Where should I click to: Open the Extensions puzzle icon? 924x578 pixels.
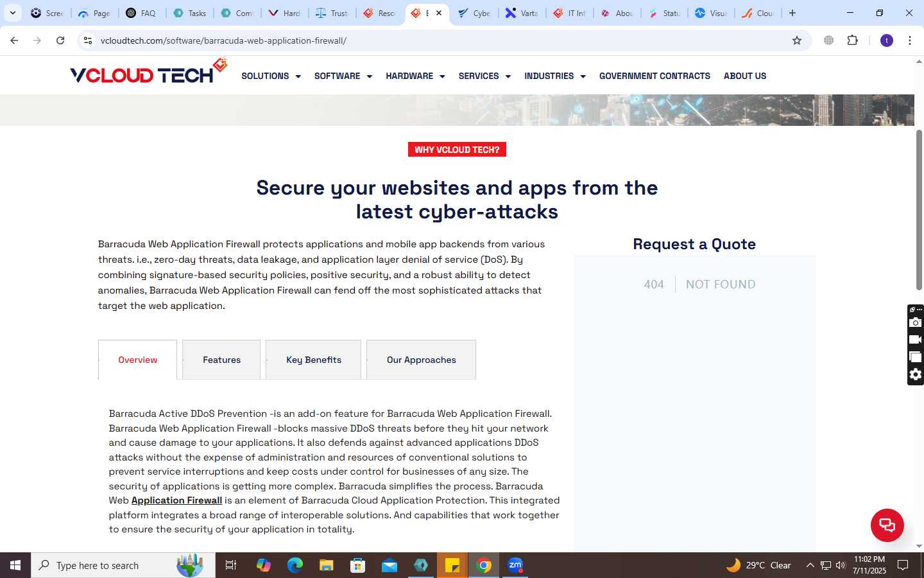tap(852, 40)
